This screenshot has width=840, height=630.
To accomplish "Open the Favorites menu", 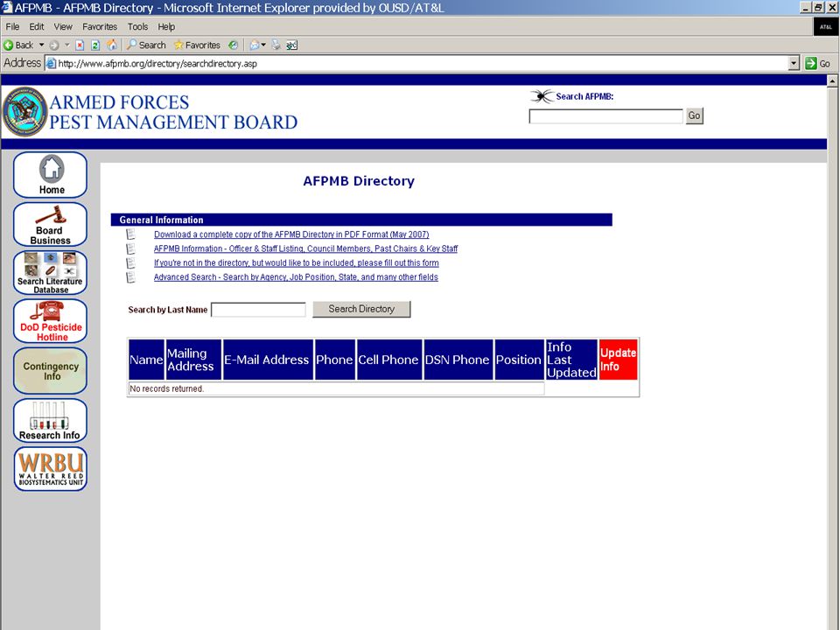I will [x=100, y=26].
